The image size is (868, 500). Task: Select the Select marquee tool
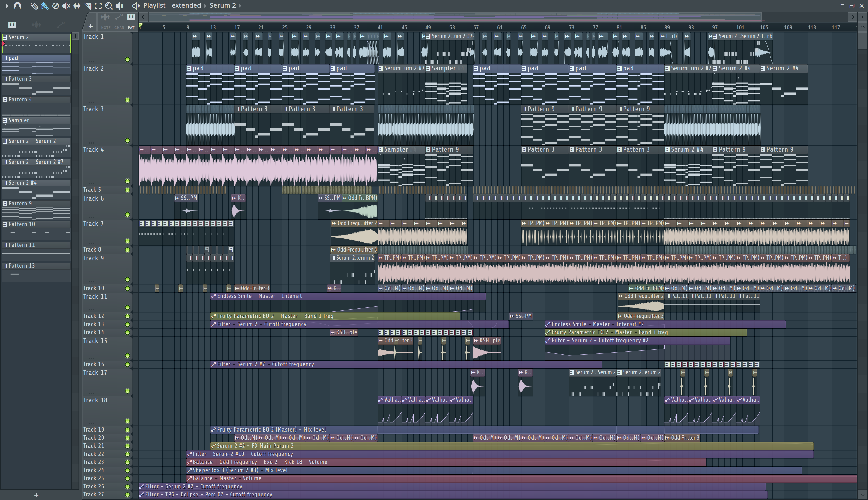tap(98, 6)
